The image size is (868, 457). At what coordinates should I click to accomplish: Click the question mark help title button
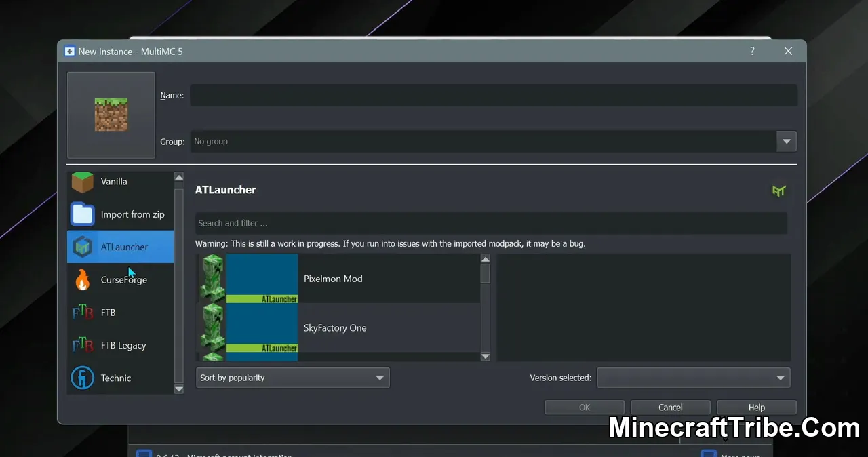point(752,52)
